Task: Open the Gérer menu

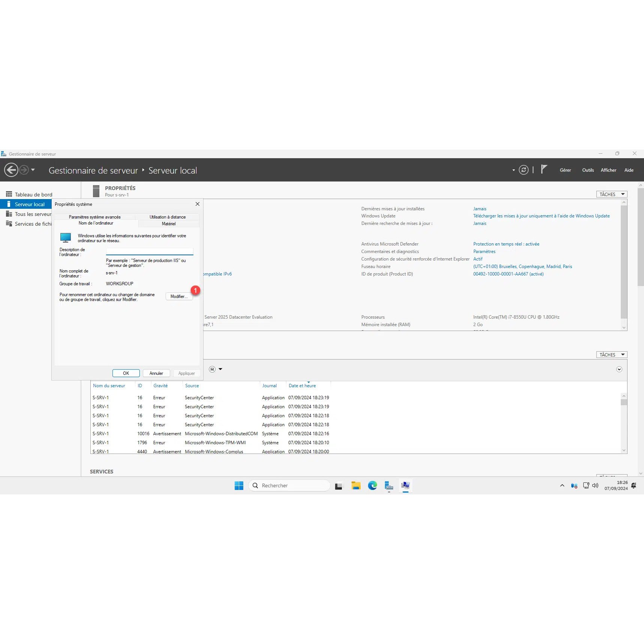Action: point(565,170)
